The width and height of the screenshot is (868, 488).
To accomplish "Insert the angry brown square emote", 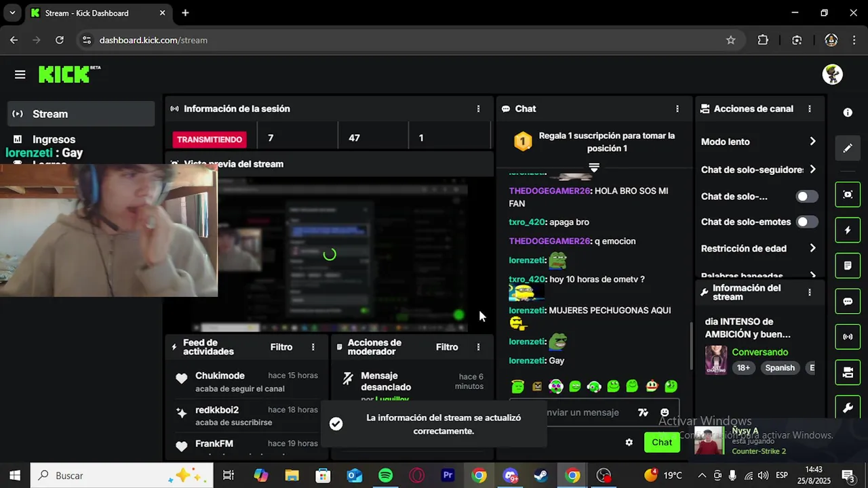I will pyautogui.click(x=538, y=386).
